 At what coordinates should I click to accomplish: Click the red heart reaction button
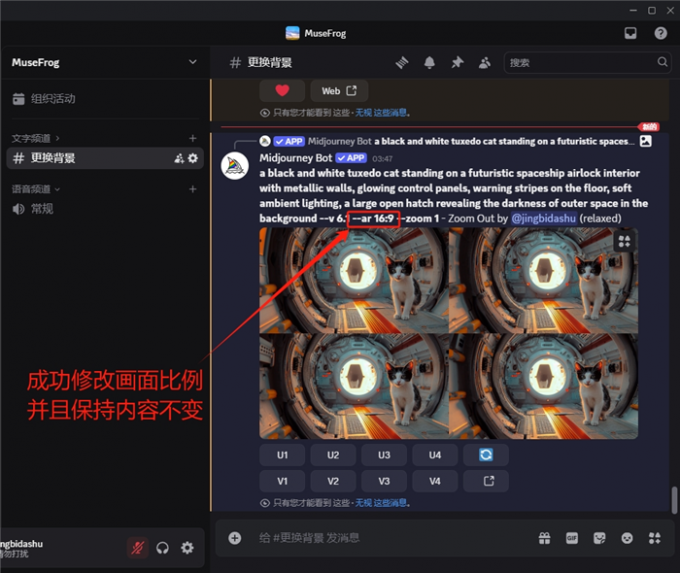click(x=282, y=91)
